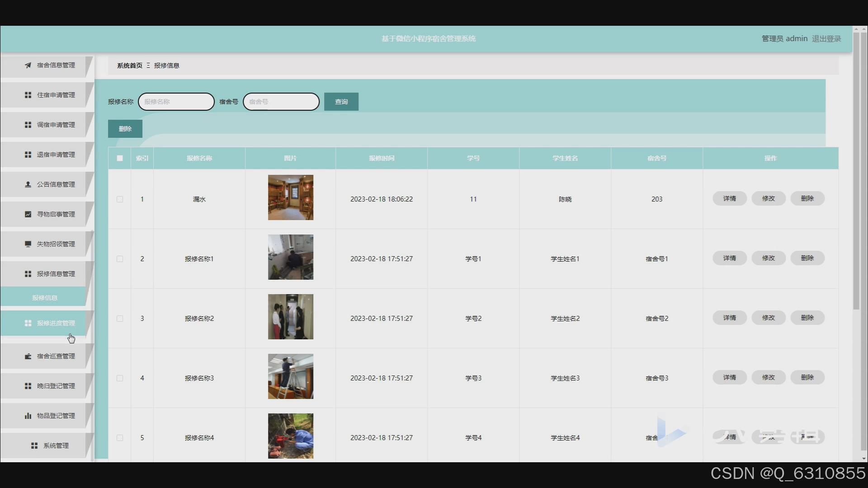Viewport: 868px width, 488px height.
Task: Click the bar chart icon beside 物品登记管理
Action: (28, 416)
